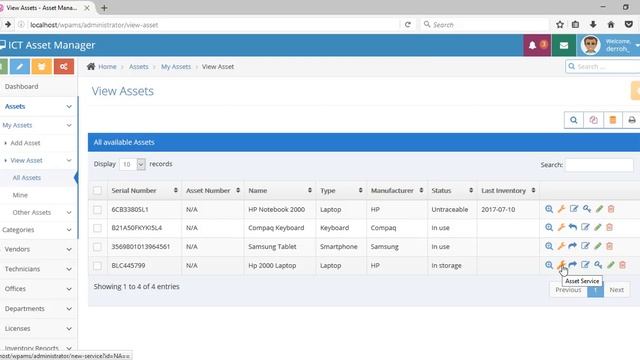This screenshot has width=640, height=360.
Task: Delete the Hp 2000 Laptop asset
Action: [622, 265]
